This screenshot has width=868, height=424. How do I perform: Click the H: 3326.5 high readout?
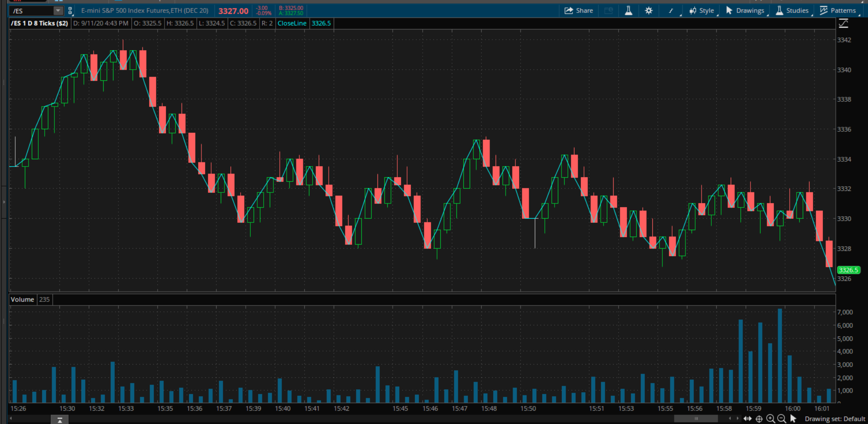[180, 23]
